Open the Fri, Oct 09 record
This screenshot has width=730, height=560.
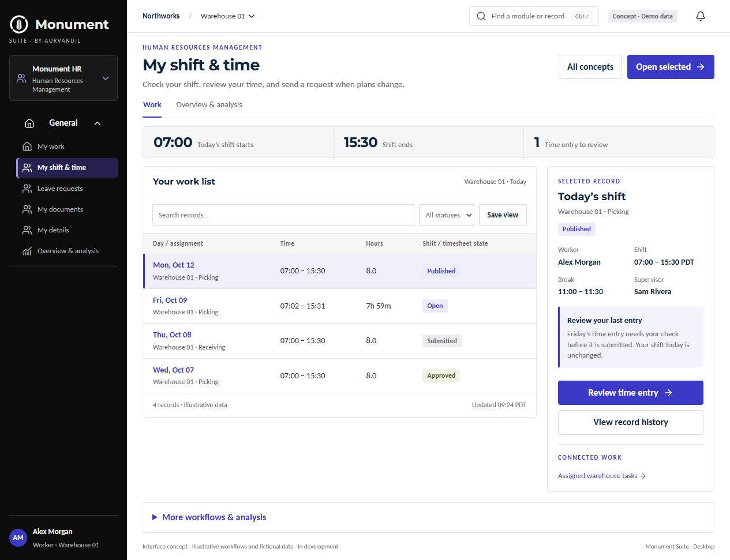170,300
